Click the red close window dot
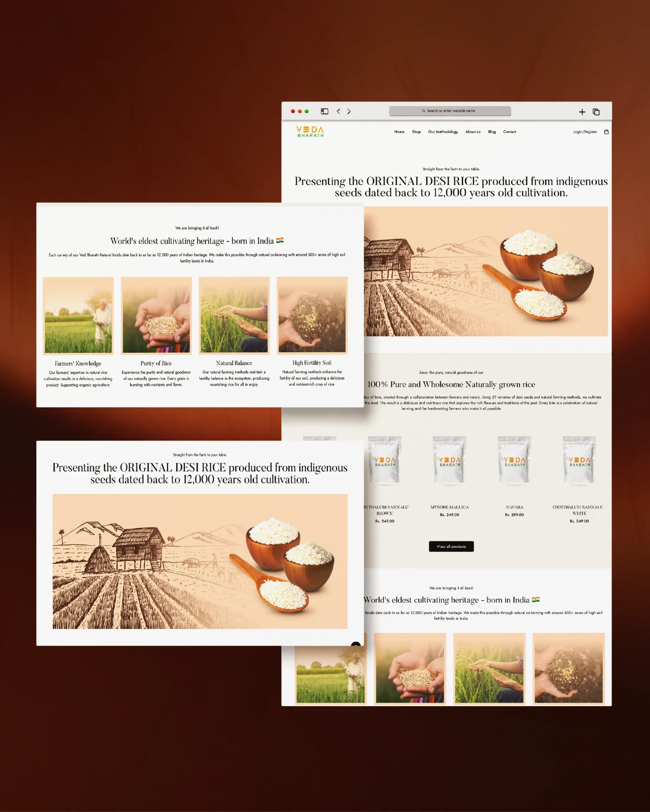 click(x=293, y=111)
